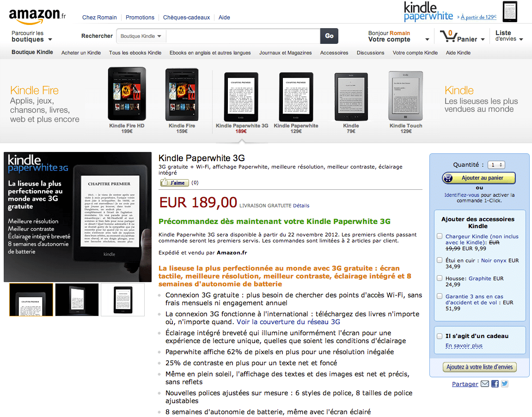Tick the Étui en cuir checkbox
The image size is (532, 417).
[440, 260]
